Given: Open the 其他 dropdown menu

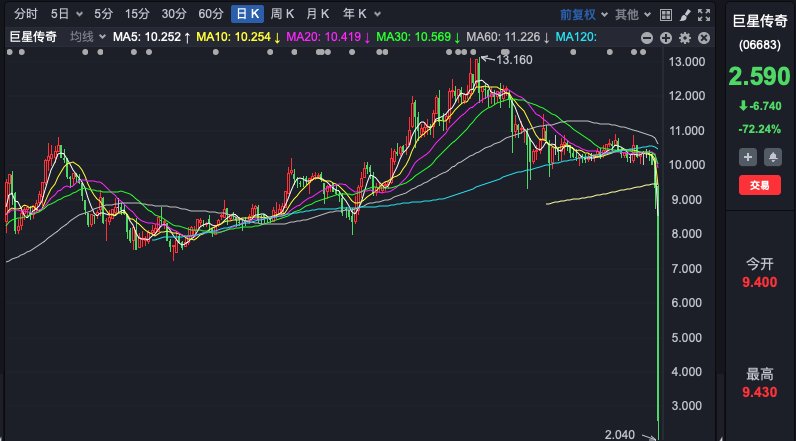Looking at the screenshot, I should 632,14.
